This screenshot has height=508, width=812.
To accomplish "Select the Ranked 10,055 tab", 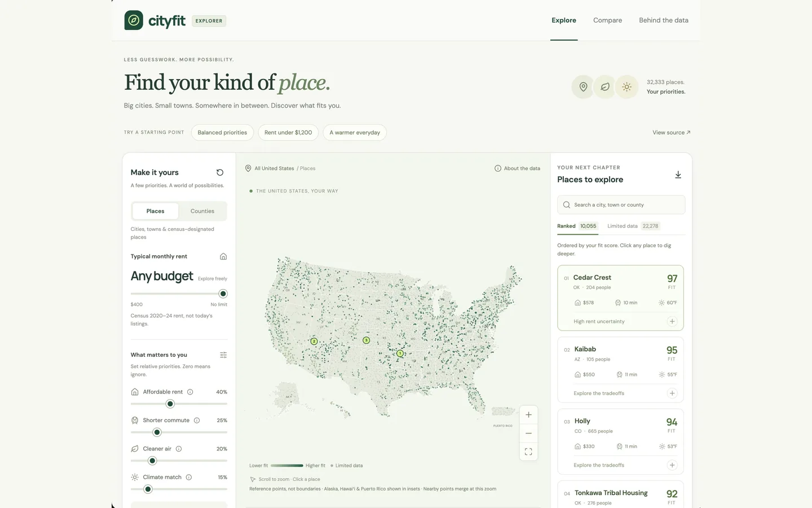I will coord(577,226).
